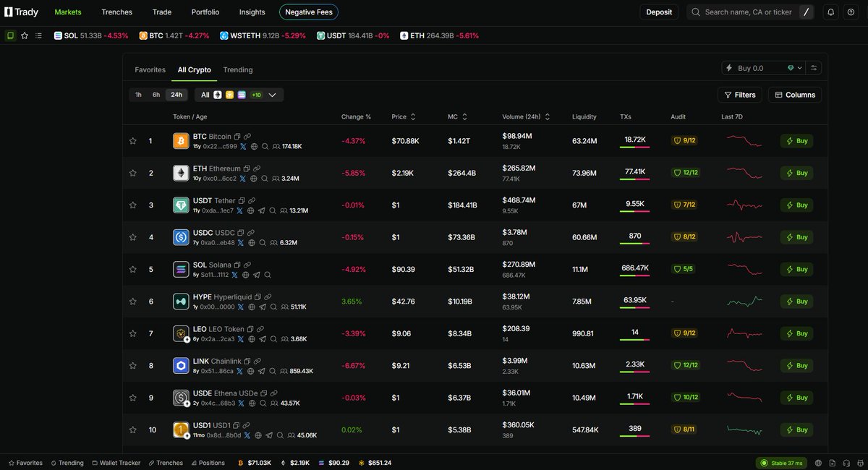868x470 pixels.
Task: Go to the Trade page
Action: pos(162,12)
